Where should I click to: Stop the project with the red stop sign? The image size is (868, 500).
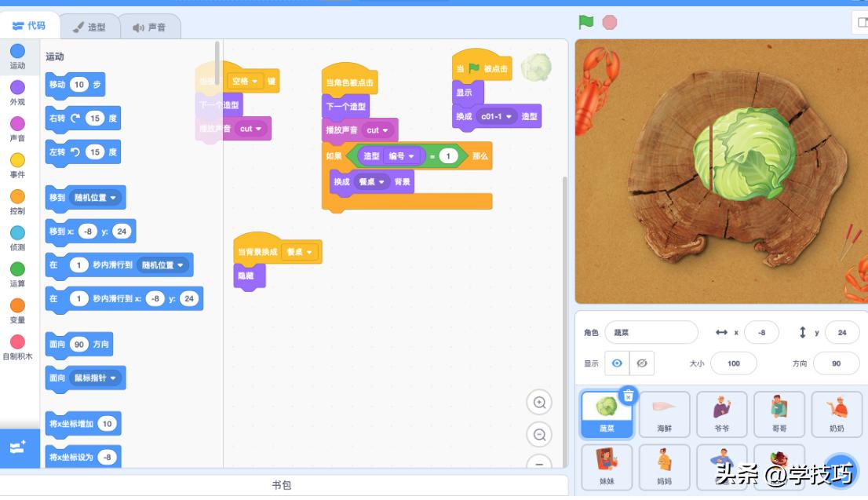tap(609, 22)
